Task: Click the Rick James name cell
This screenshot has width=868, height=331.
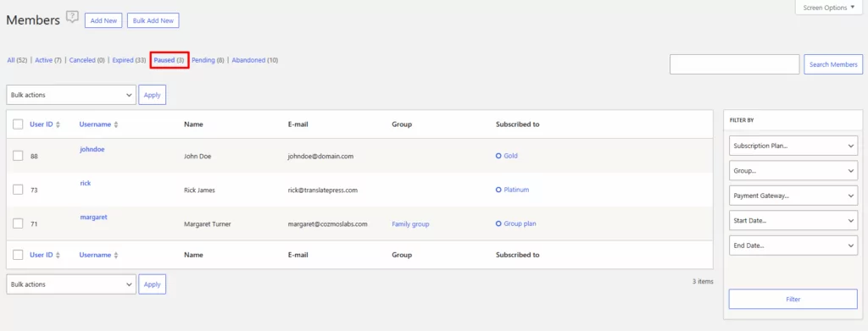Action: tap(199, 190)
